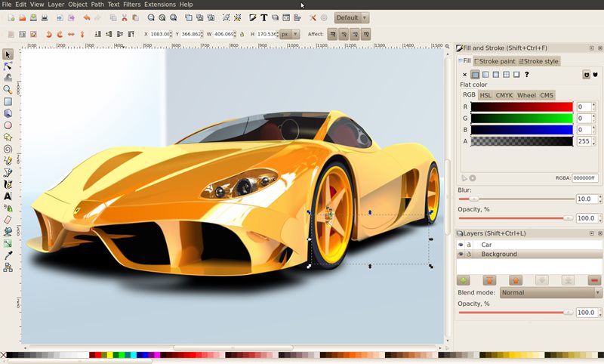
Task: Step the Blur value spinner
Action: click(x=599, y=199)
